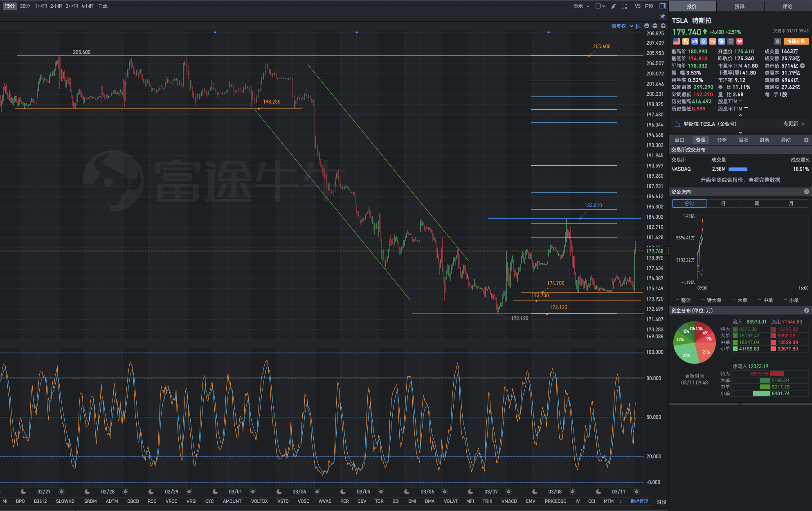Open 指标管理 indicator management
Image resolution: width=812 pixels, height=511 pixels.
pyautogui.click(x=639, y=501)
